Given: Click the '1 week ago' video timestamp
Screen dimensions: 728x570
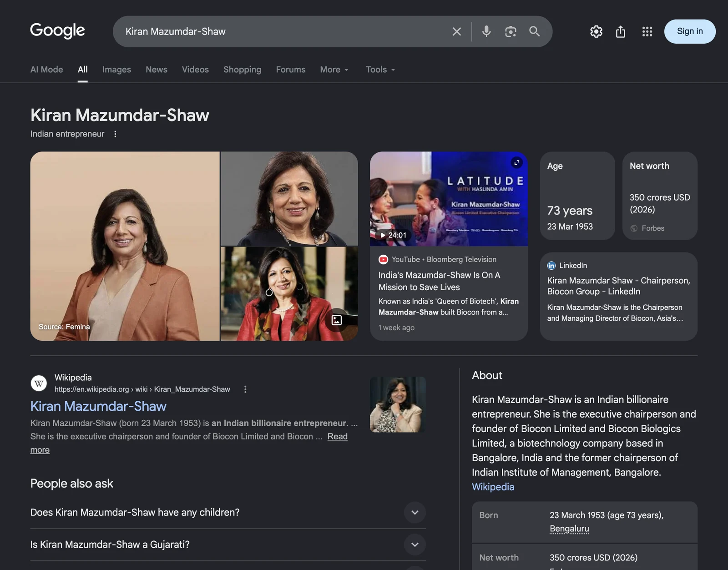Looking at the screenshot, I should [x=396, y=328].
